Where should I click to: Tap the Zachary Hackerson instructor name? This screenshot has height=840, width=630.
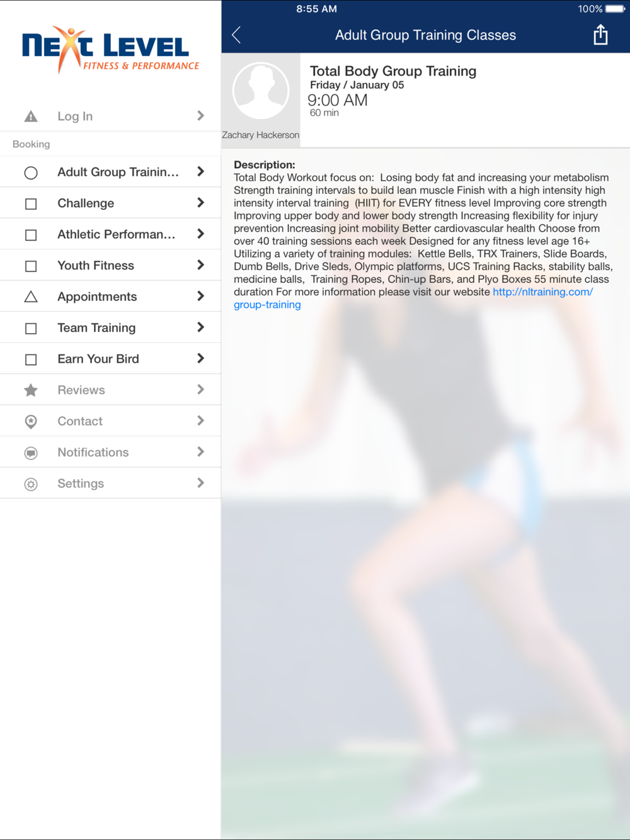point(261,135)
